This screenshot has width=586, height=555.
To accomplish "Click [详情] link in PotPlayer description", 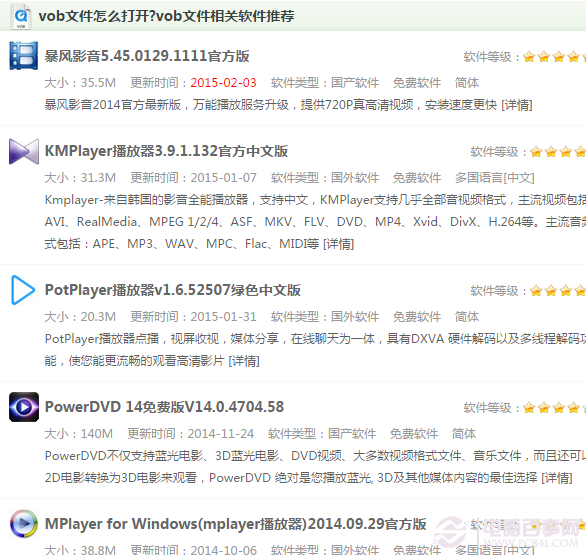I will coord(244,361).
